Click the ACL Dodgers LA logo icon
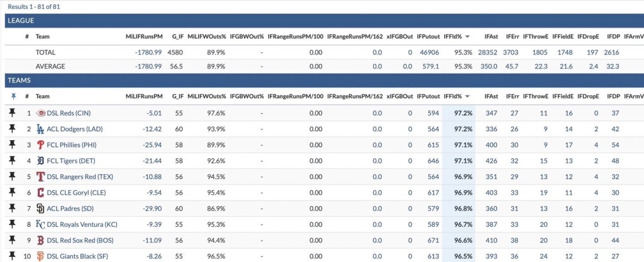This screenshot has width=644, height=262. 41,129
